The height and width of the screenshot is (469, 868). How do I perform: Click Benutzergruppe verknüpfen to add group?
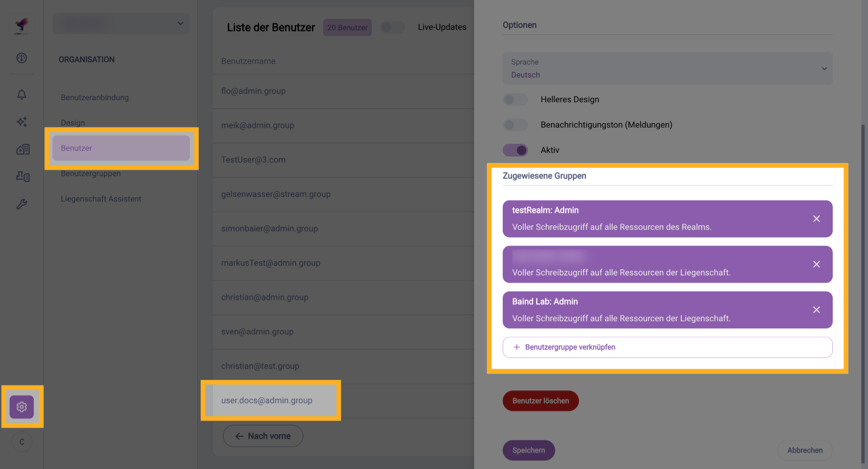pos(667,347)
